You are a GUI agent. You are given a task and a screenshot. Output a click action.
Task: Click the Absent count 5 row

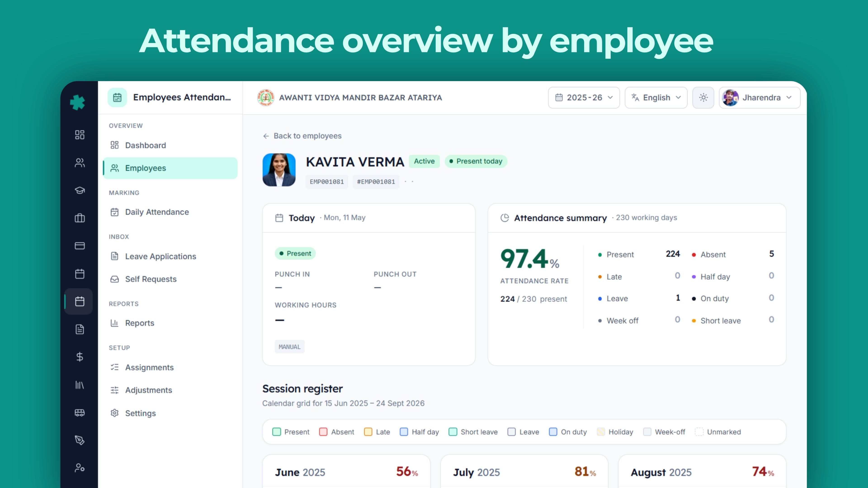tap(733, 254)
